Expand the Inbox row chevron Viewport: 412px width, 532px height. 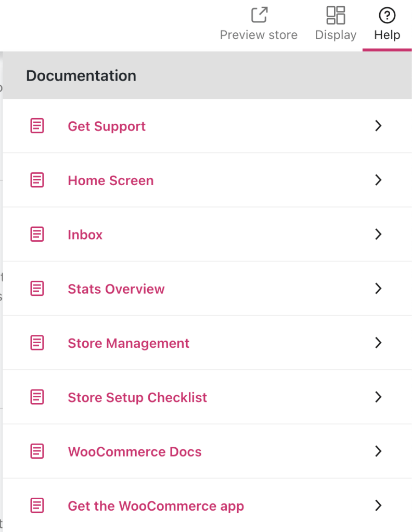pyautogui.click(x=378, y=235)
